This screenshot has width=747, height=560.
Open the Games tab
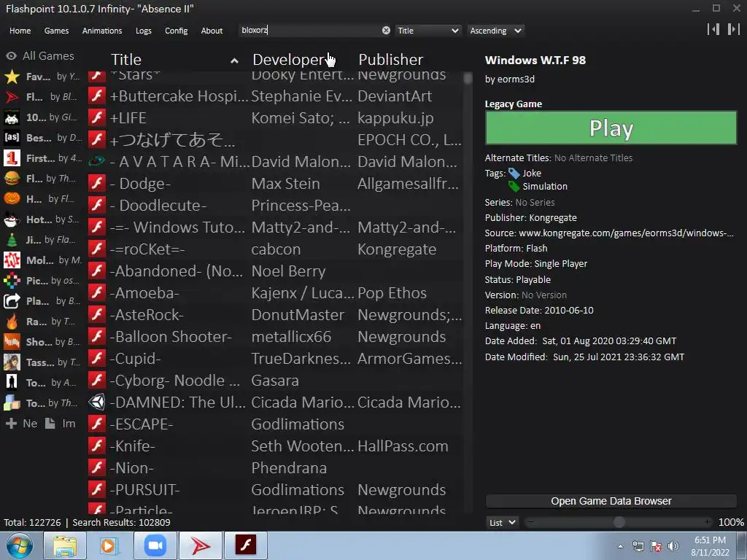point(56,31)
